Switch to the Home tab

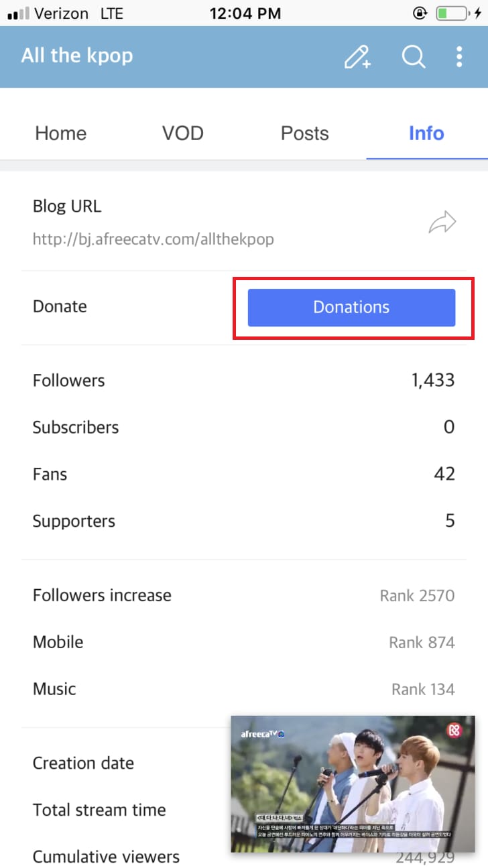coord(61,133)
